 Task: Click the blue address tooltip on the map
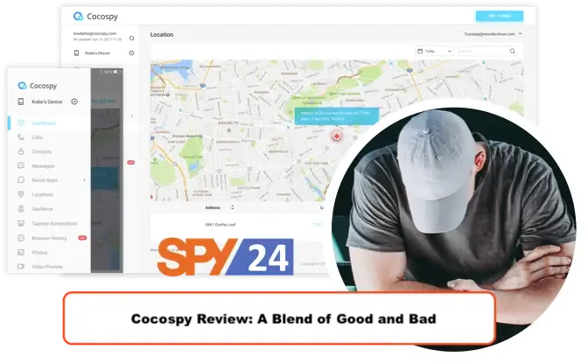(336, 115)
